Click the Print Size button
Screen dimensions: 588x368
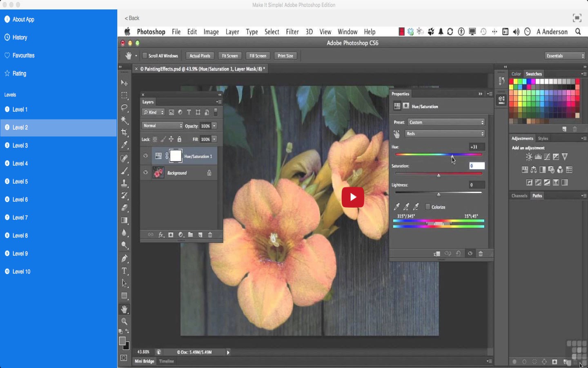click(285, 56)
